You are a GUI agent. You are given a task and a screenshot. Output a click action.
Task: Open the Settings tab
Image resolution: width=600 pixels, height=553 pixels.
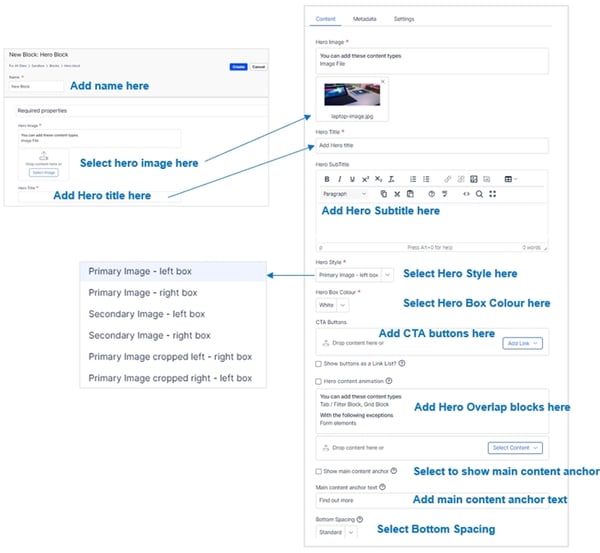point(404,19)
